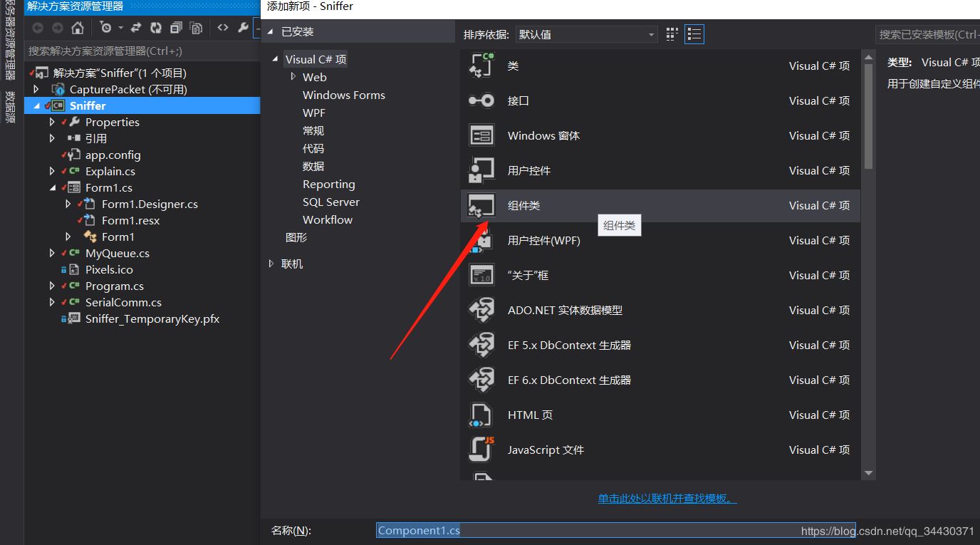Screen dimensions: 980x545
Task: Expand the Web category
Action: 293,77
